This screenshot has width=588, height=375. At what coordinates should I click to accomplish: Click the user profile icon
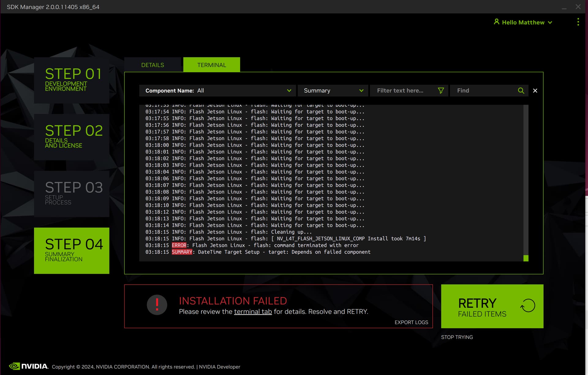click(x=496, y=22)
